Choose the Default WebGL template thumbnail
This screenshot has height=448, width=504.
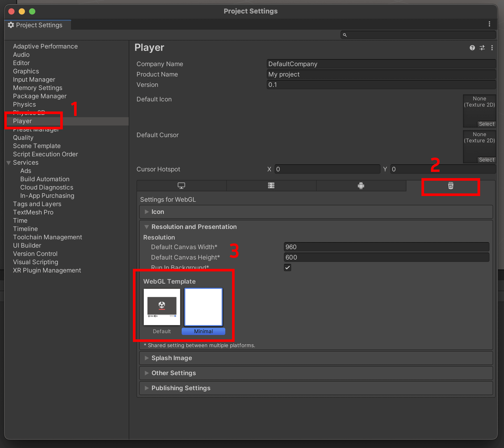click(x=162, y=307)
